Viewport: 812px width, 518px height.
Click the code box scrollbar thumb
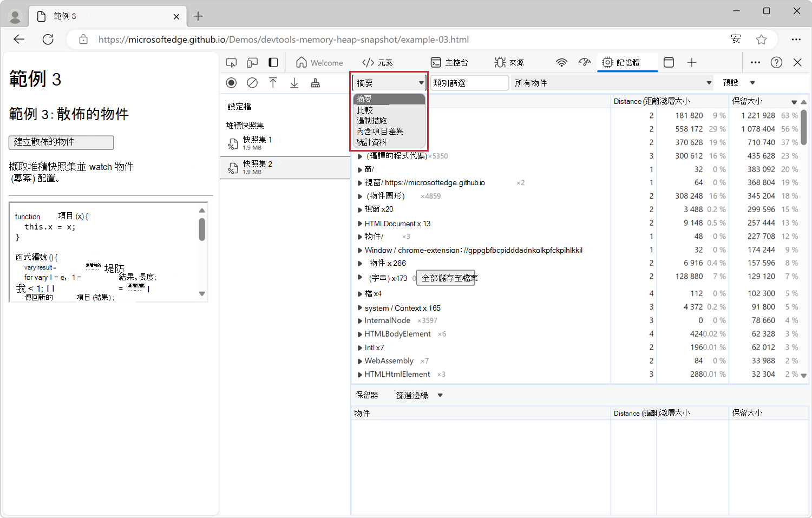[202, 229]
